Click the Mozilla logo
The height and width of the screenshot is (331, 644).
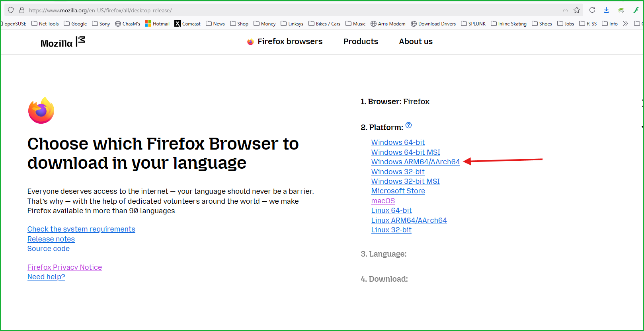pos(63,42)
